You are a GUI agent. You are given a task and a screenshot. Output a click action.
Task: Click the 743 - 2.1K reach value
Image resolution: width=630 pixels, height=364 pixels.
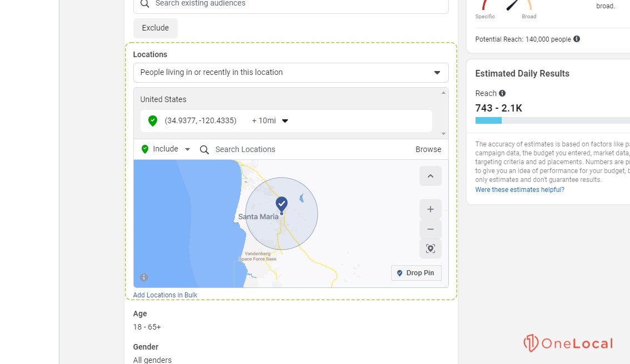499,108
